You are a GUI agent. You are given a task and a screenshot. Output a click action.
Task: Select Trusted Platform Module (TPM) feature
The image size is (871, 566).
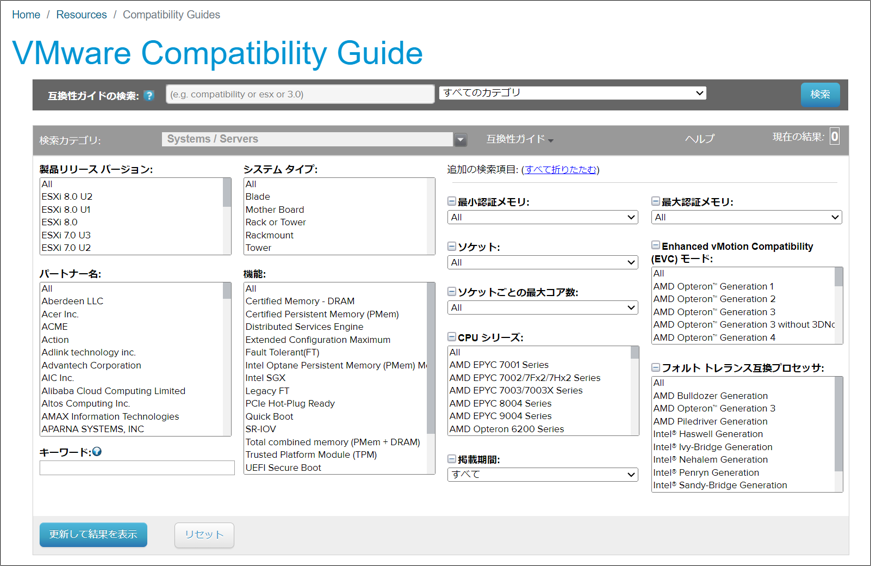(311, 455)
